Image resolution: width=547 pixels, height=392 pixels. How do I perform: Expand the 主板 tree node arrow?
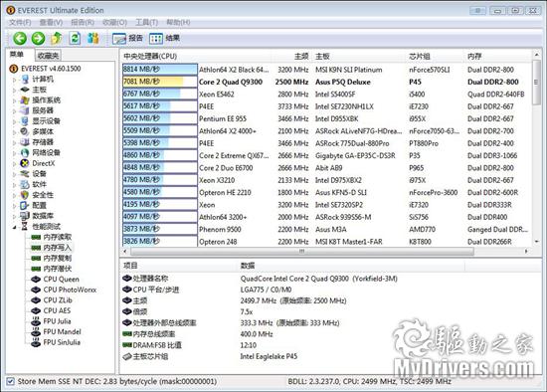pos(15,91)
